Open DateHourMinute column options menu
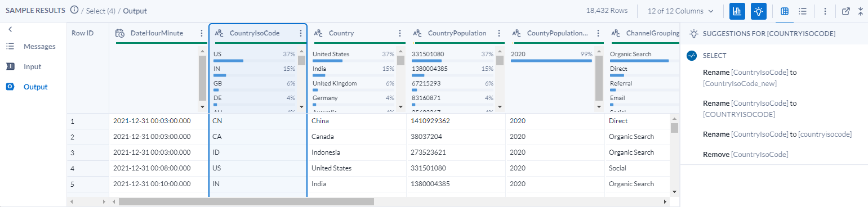The height and width of the screenshot is (207, 868). click(202, 33)
